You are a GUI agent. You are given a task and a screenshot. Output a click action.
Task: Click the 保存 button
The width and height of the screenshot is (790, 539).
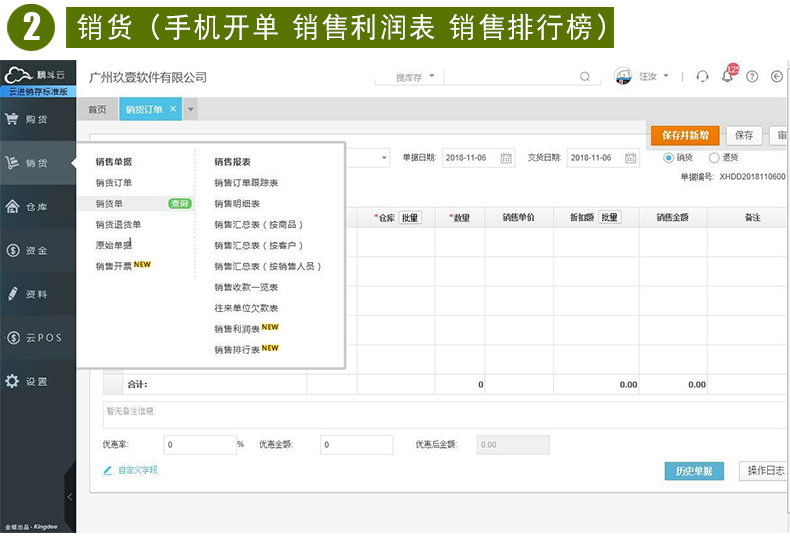pos(744,136)
